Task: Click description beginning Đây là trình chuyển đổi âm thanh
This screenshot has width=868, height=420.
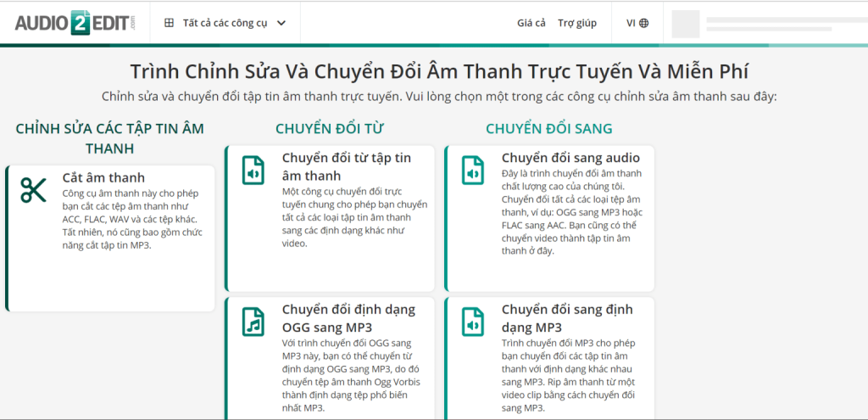Action: click(572, 212)
